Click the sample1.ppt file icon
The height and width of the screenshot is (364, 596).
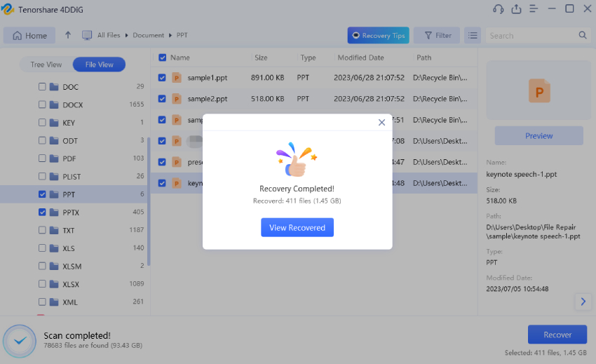[177, 78]
